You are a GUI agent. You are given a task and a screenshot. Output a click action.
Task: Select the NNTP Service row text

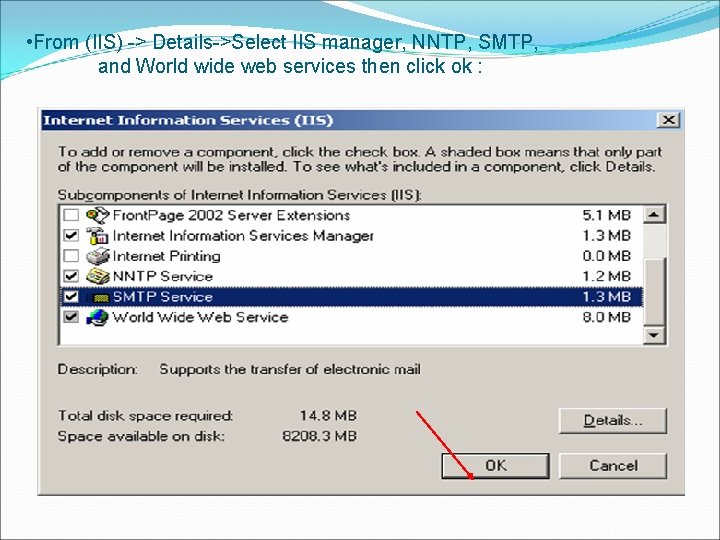tap(163, 276)
